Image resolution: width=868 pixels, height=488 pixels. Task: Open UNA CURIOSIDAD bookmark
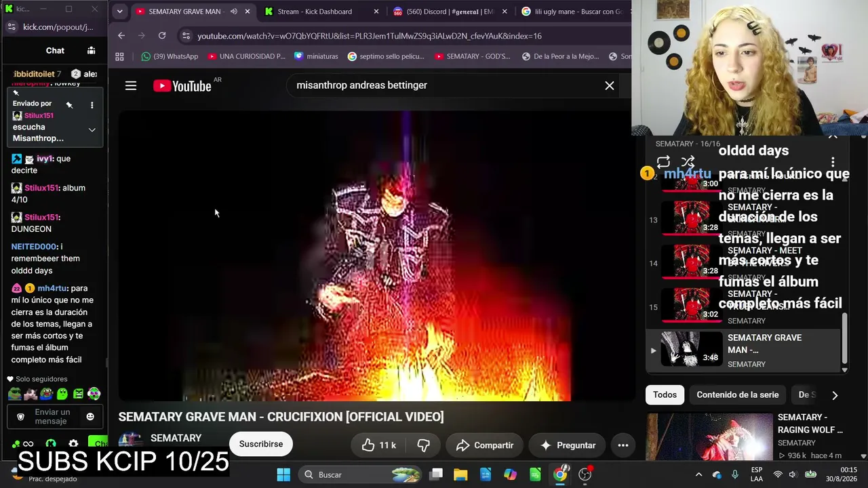click(x=247, y=56)
